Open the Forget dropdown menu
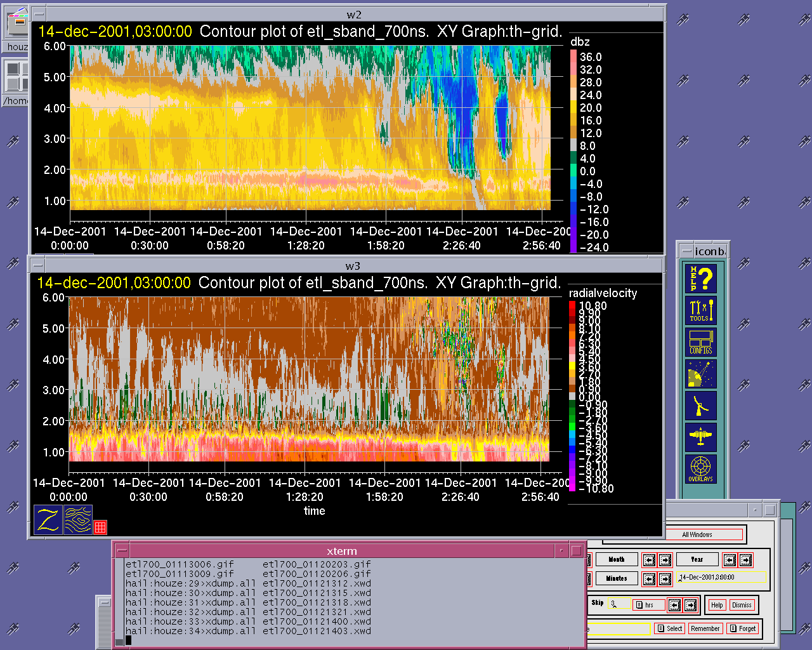Screen dimensions: 812x650 click(x=742, y=628)
